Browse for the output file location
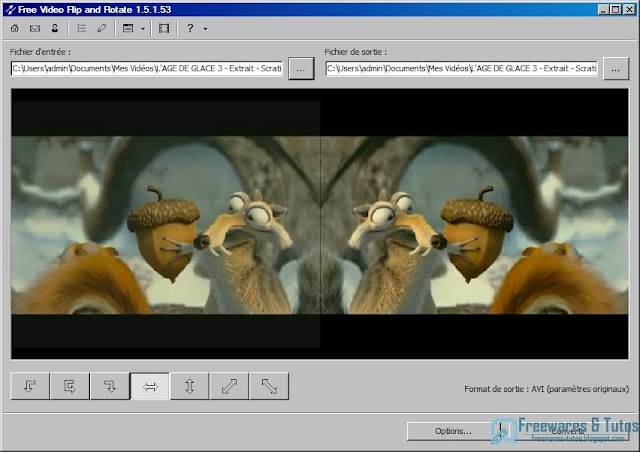 click(x=616, y=68)
